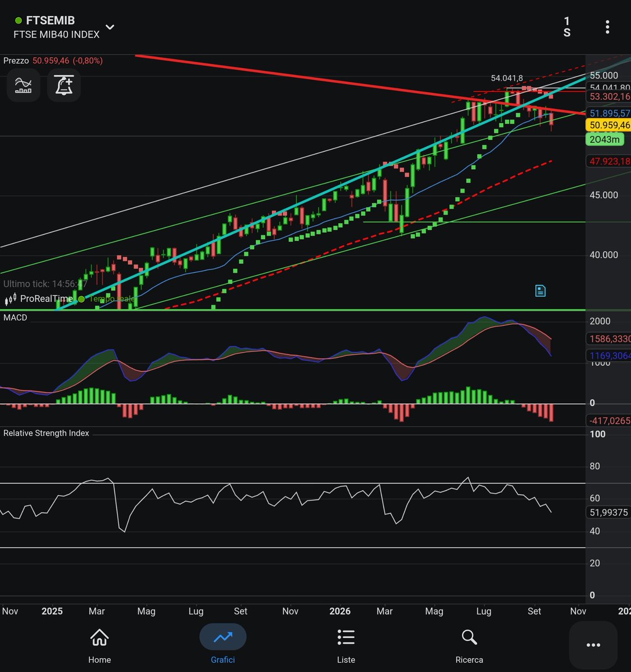This screenshot has height=672, width=631.
Task: Tap the 45.000 level on price axis
Action: point(604,195)
